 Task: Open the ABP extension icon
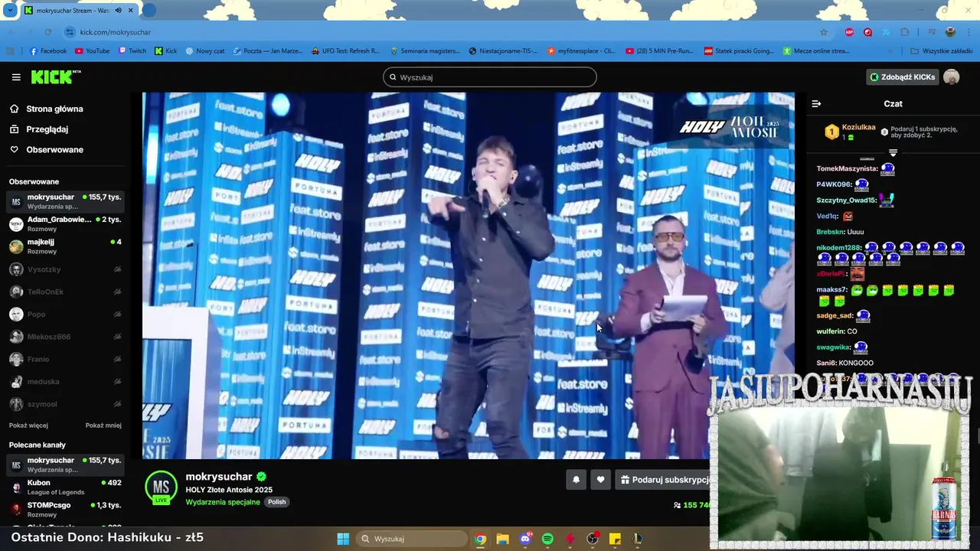click(849, 32)
